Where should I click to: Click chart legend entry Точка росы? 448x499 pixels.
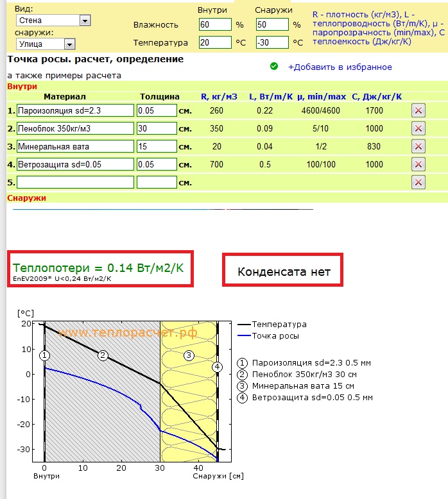[x=275, y=336]
